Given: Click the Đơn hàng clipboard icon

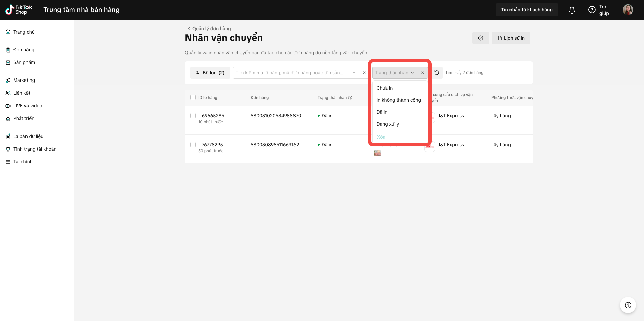Looking at the screenshot, I should 8,50.
